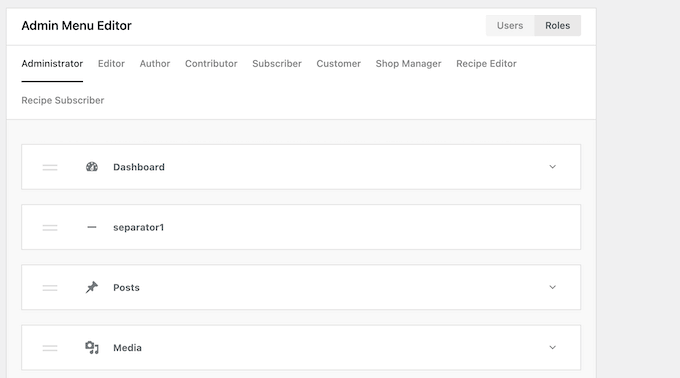The width and height of the screenshot is (680, 378).
Task: Click the Posts pushpin icon
Action: pyautogui.click(x=92, y=287)
